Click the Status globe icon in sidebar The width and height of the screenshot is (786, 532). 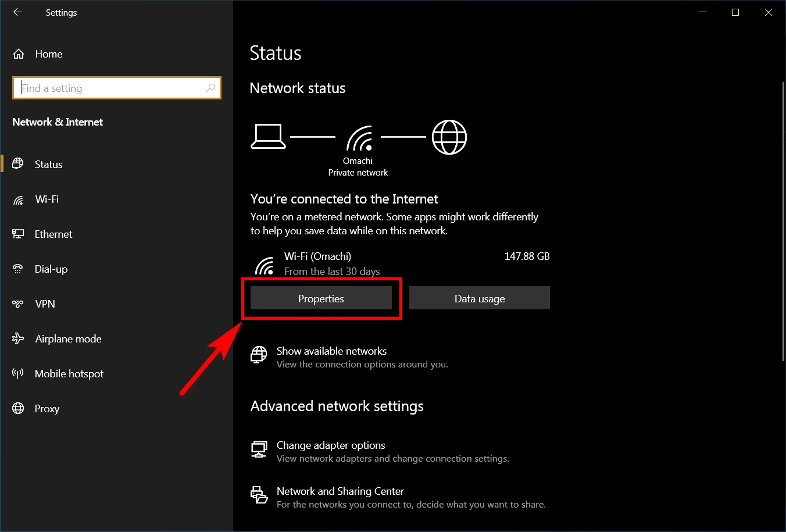(x=18, y=164)
